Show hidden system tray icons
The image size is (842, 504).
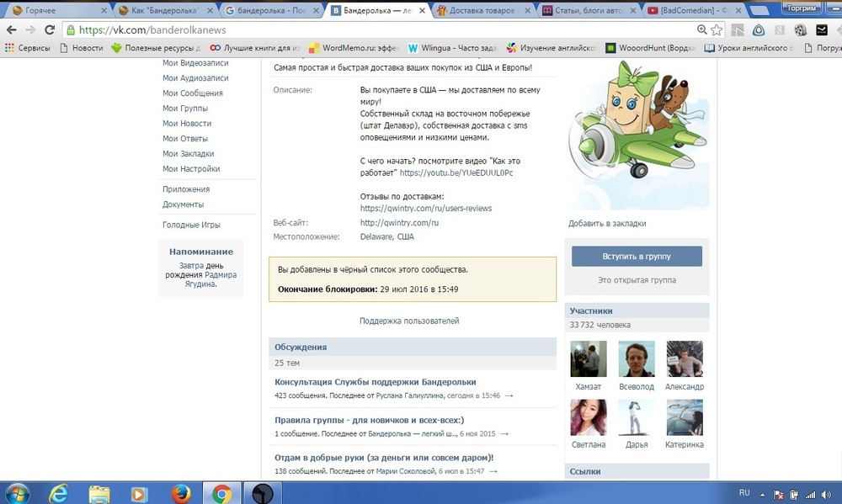[x=763, y=493]
